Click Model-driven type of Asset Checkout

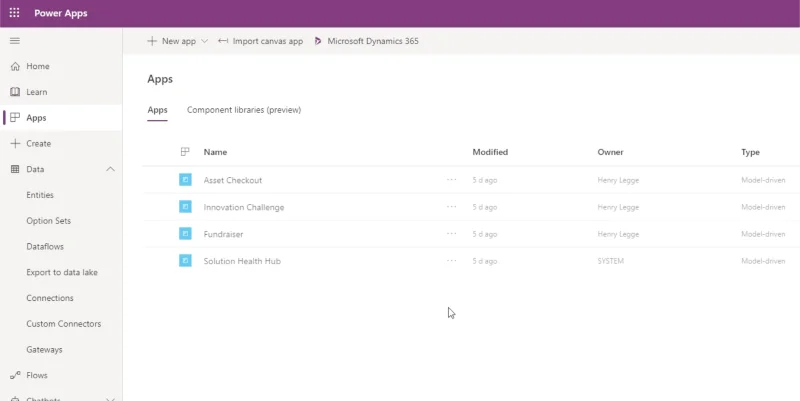[x=763, y=180]
